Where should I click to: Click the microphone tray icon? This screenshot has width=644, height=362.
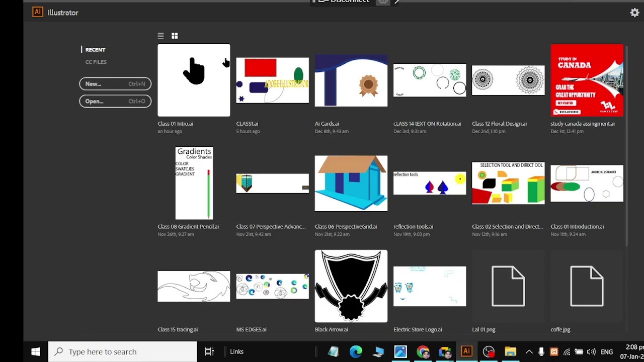tap(541, 352)
